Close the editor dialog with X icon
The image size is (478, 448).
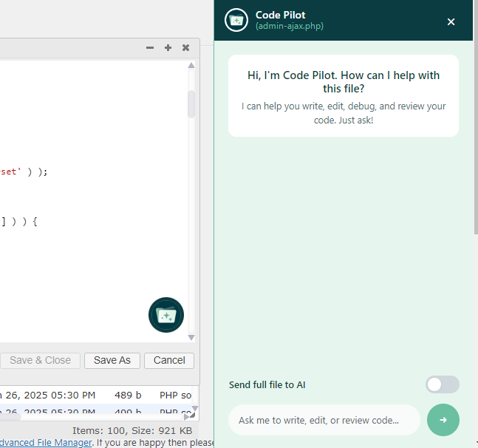pos(185,48)
